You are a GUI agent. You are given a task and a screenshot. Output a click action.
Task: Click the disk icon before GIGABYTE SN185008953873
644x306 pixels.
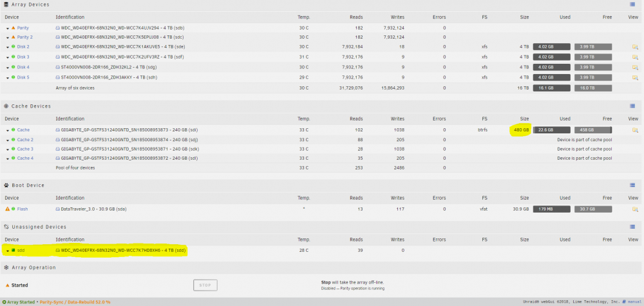(x=58, y=129)
